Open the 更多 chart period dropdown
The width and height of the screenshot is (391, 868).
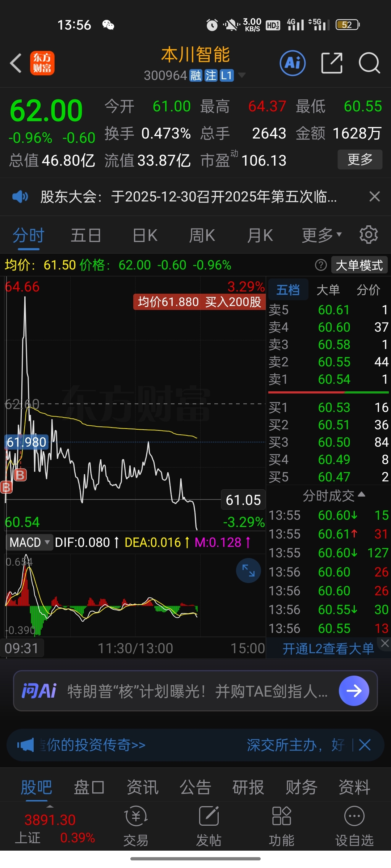[x=322, y=235]
